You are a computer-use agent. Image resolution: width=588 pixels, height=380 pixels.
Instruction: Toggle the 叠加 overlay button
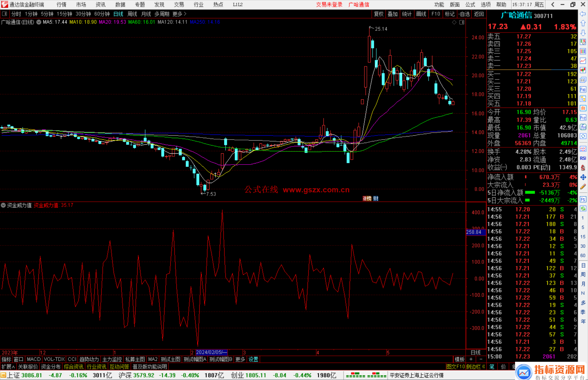tap(393, 14)
